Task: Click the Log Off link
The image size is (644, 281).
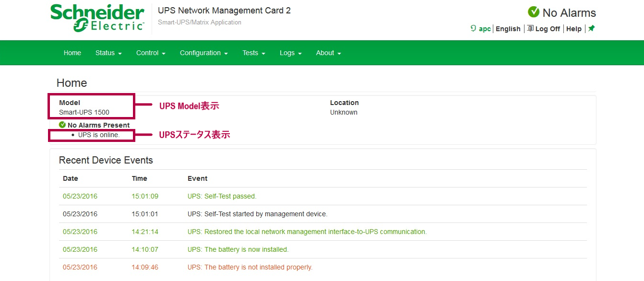Action: tap(548, 29)
